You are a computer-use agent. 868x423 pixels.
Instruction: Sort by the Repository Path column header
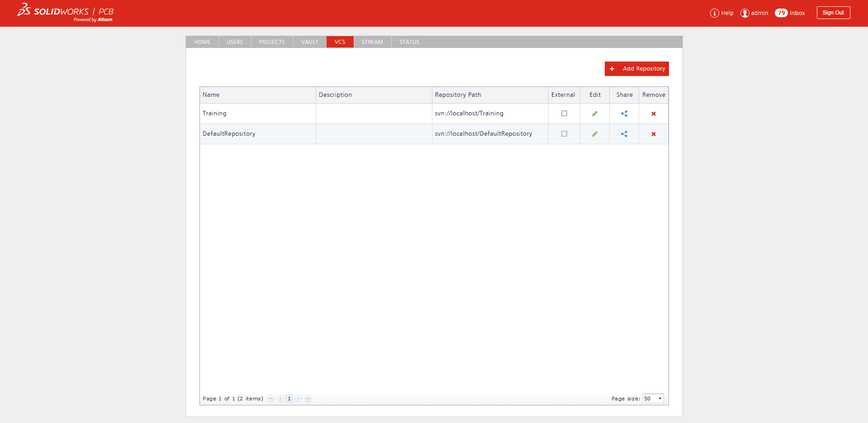(490, 95)
